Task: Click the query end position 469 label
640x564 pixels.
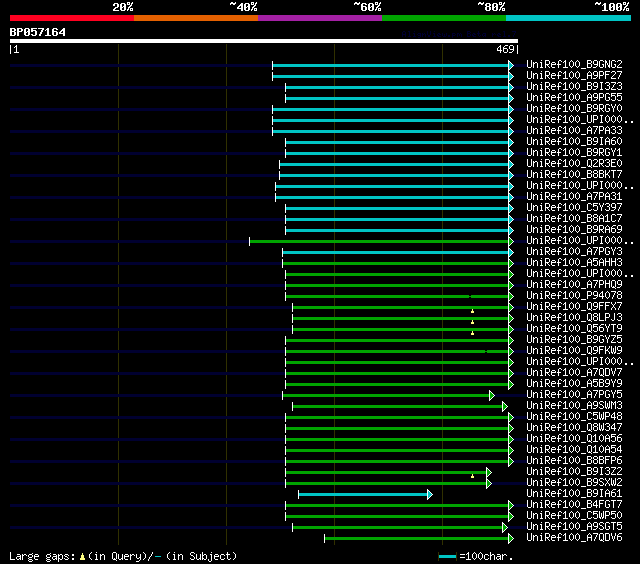Action: [505, 49]
